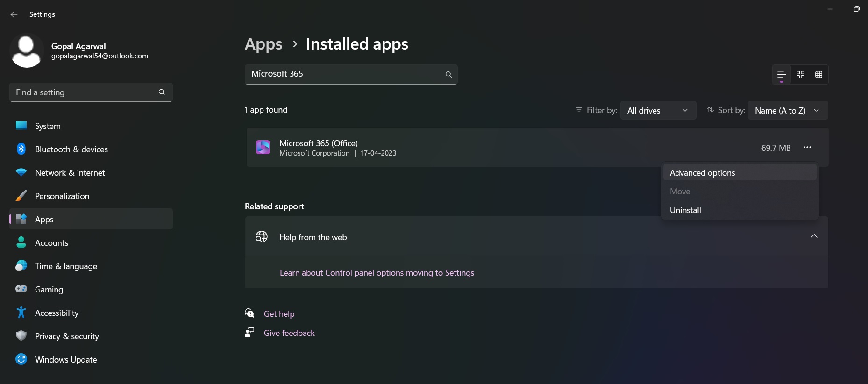This screenshot has height=384, width=868.
Task: Switch to grid view layout icon
Action: pyautogui.click(x=800, y=75)
